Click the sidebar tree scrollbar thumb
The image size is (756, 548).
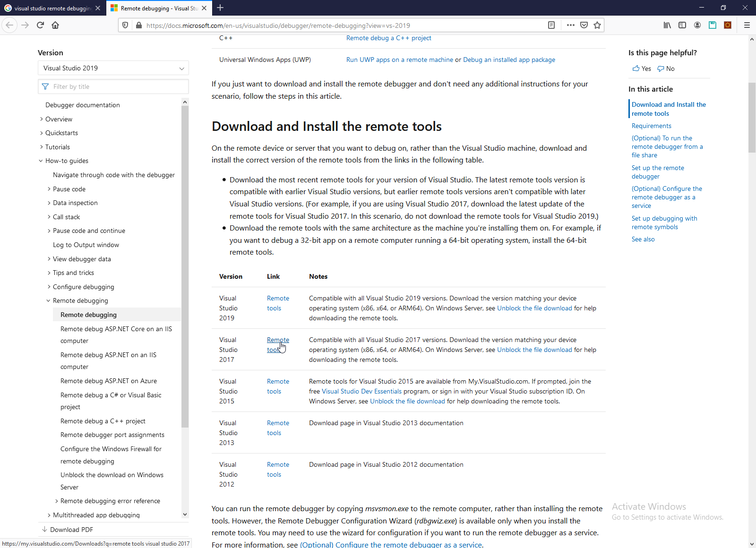pos(185,266)
